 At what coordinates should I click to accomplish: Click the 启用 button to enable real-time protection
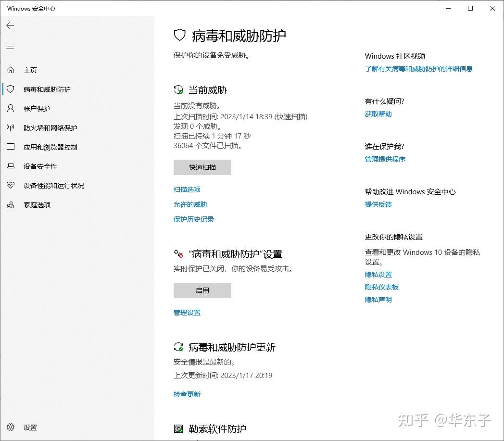(202, 290)
